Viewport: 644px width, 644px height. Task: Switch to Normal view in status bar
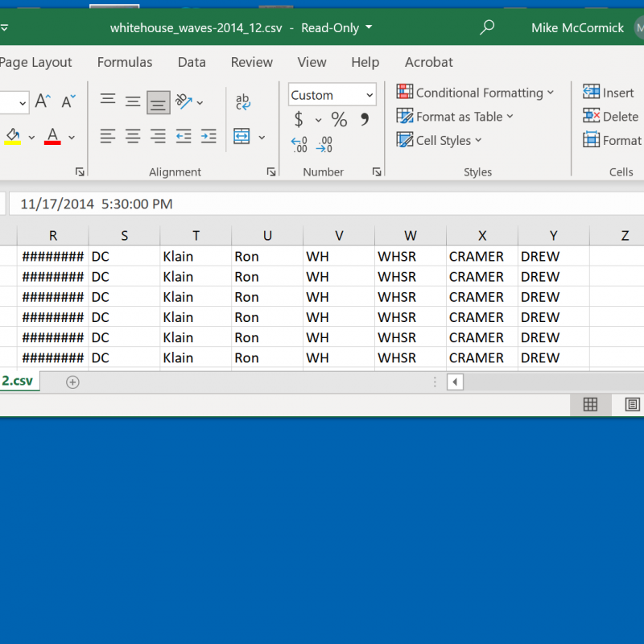coord(590,405)
